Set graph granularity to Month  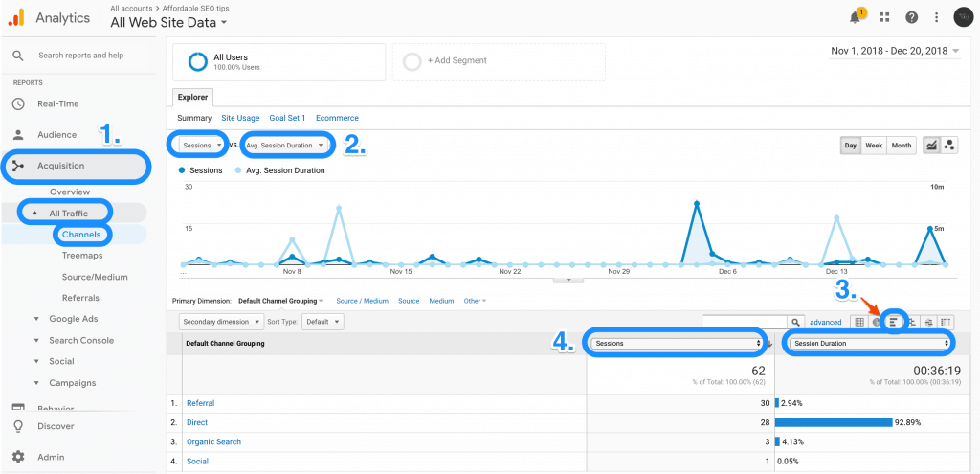tap(902, 146)
